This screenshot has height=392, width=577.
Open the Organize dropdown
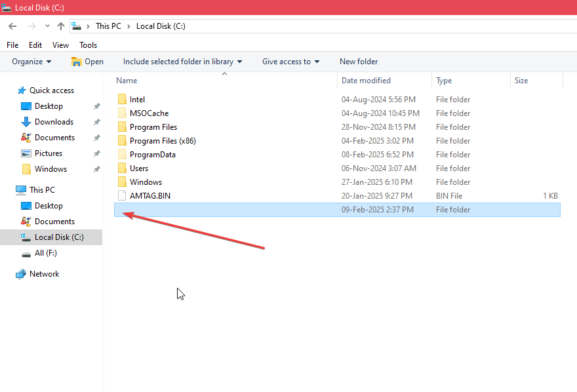(x=31, y=62)
